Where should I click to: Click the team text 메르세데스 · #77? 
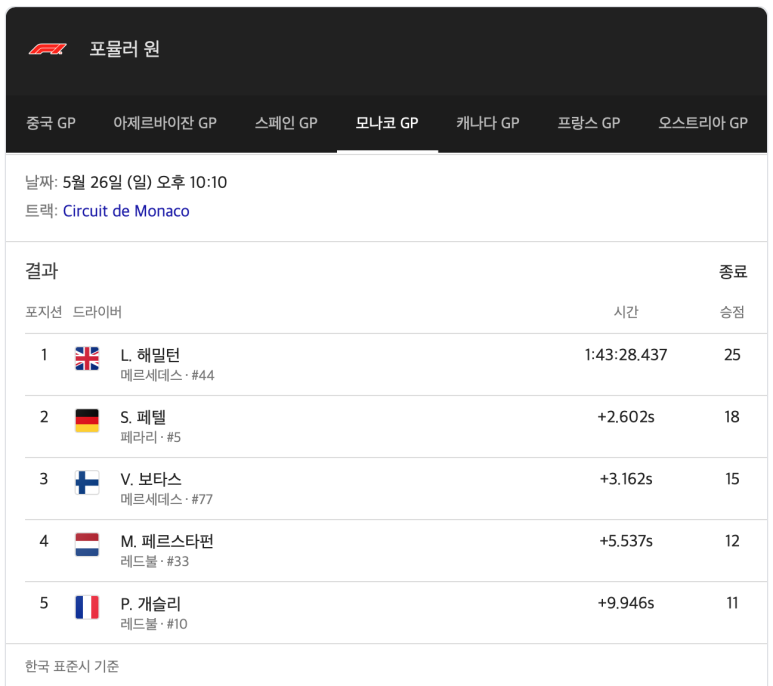(167, 500)
